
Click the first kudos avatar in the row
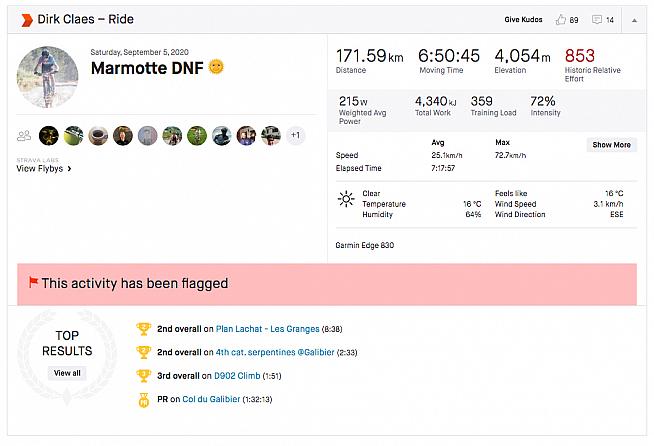(48, 135)
